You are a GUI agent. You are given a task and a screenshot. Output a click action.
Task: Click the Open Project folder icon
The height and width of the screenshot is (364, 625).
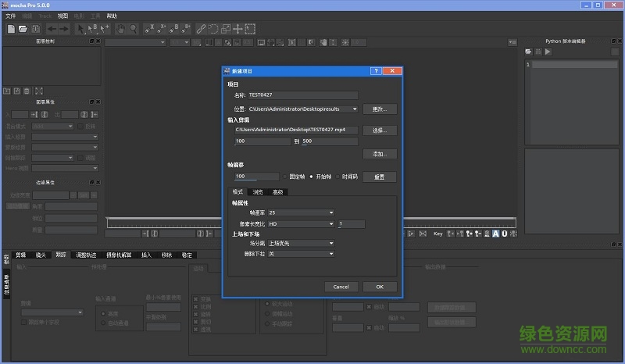23,29
